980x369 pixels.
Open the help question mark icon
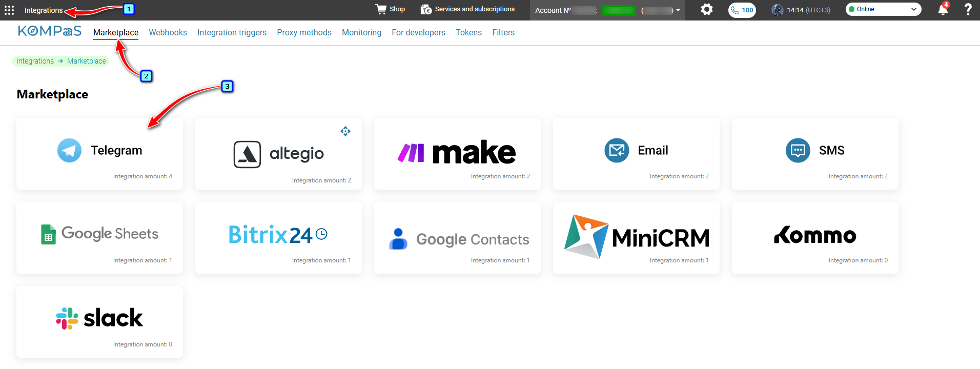coord(968,9)
